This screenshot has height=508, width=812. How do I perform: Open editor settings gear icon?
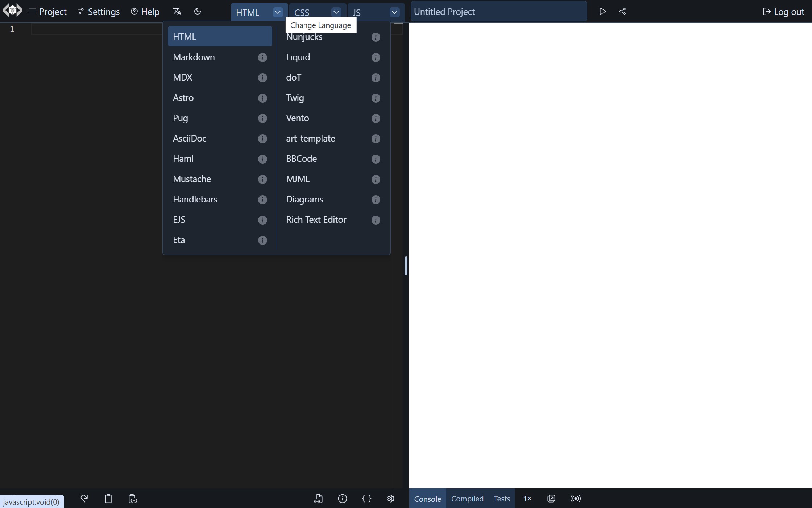tap(390, 499)
